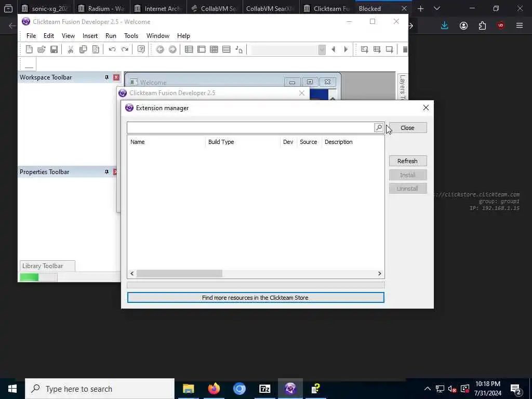Viewport: 532px width, 399px height.
Task: Sort by the Dev column header
Action: [x=288, y=142]
